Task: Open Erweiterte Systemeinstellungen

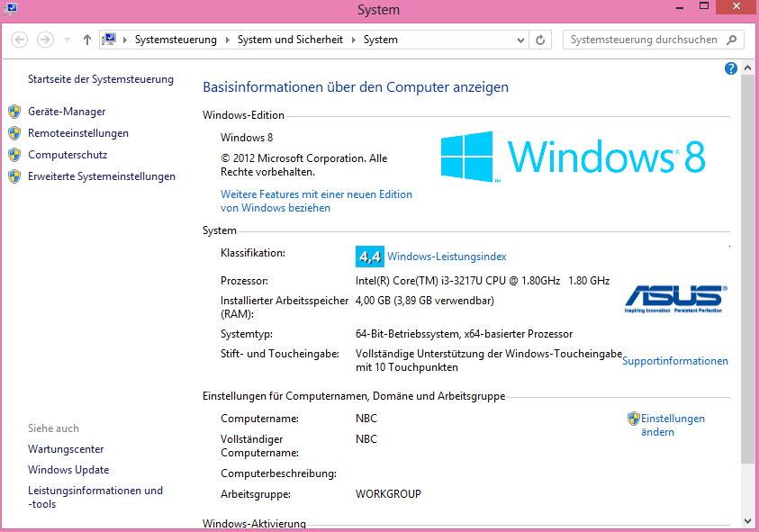Action: coord(102,176)
